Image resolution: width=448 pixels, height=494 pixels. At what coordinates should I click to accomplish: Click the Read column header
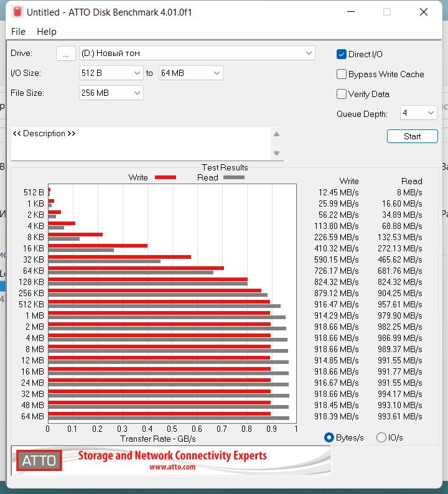click(x=412, y=181)
